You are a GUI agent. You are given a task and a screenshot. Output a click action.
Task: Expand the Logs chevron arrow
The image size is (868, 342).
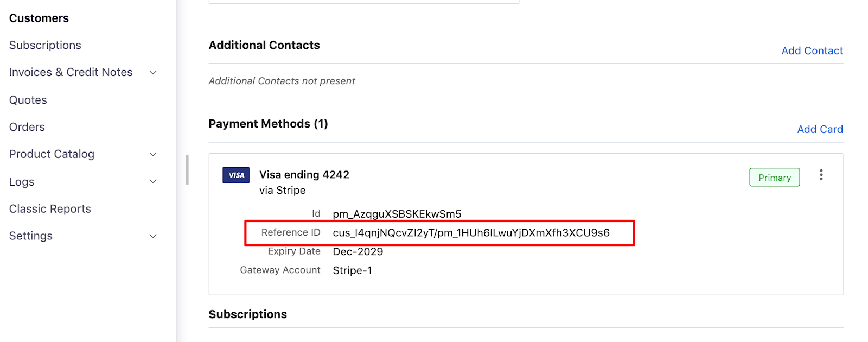coord(153,181)
